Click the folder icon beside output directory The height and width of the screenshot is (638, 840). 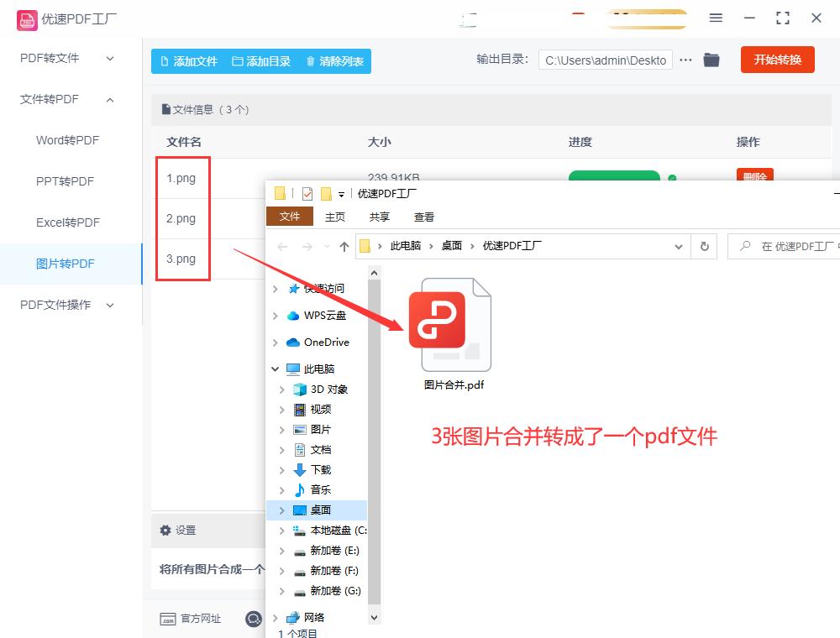[x=711, y=60]
